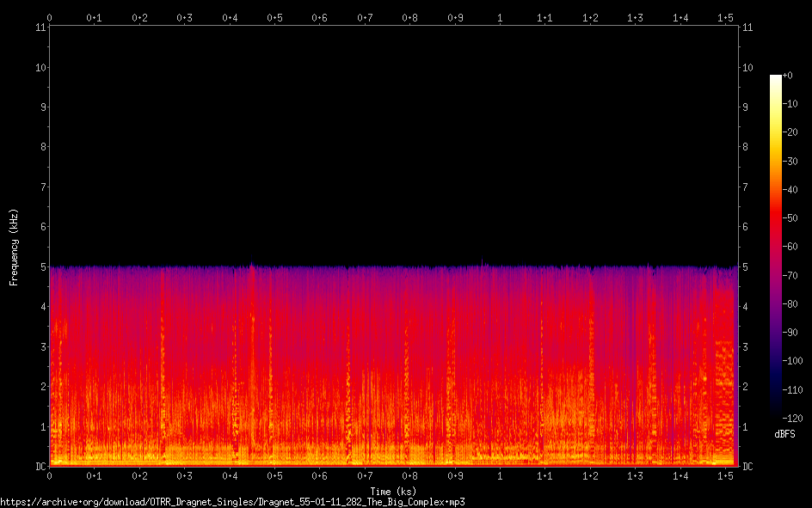Click the "Time (ks)" axis title

click(x=393, y=489)
